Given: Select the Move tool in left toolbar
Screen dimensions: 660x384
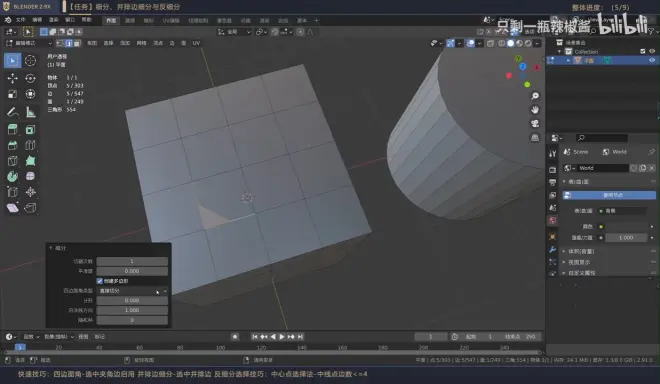Looking at the screenshot, I should click(x=12, y=78).
